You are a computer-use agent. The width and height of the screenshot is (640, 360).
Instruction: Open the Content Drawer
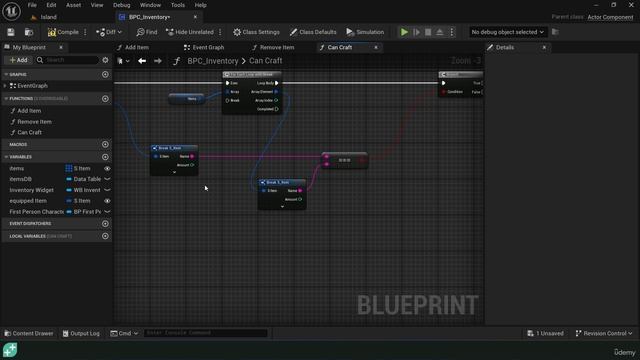coord(29,333)
